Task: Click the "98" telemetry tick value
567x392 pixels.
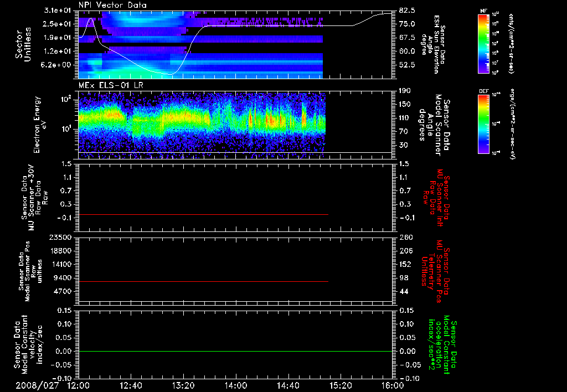Action: point(404,278)
